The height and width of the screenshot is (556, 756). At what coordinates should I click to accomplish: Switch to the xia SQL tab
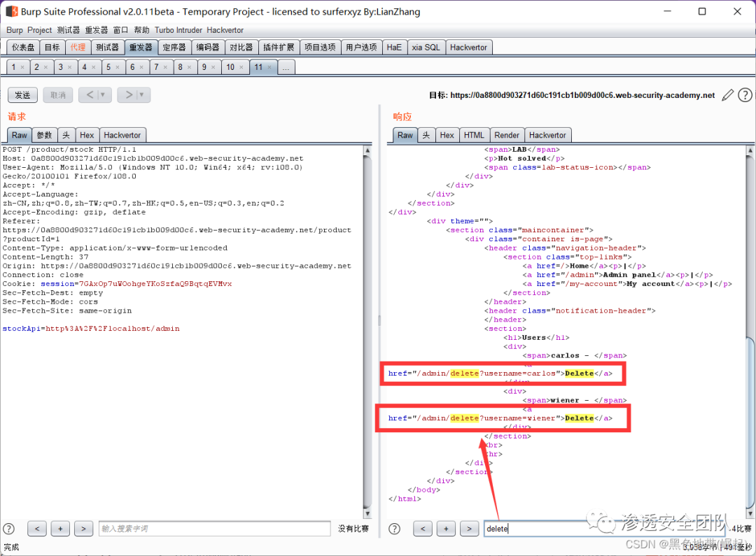pos(426,48)
